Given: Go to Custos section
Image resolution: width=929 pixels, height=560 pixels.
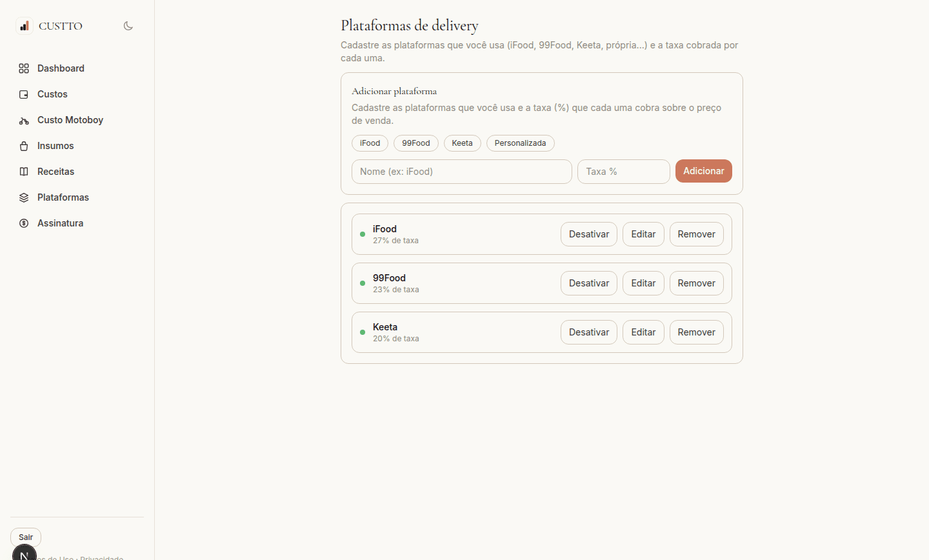Looking at the screenshot, I should (77, 94).
